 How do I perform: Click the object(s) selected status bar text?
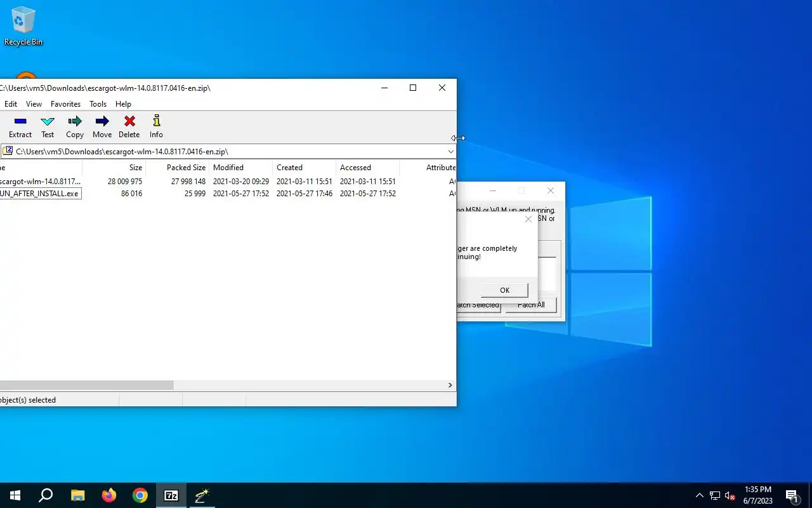pos(28,400)
